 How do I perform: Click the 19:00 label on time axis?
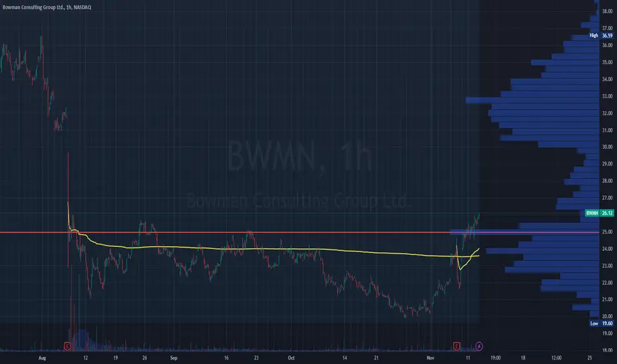coord(495,358)
